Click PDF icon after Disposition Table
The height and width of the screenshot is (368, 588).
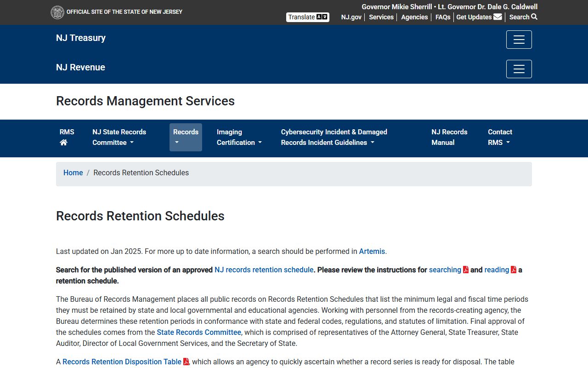tap(186, 362)
